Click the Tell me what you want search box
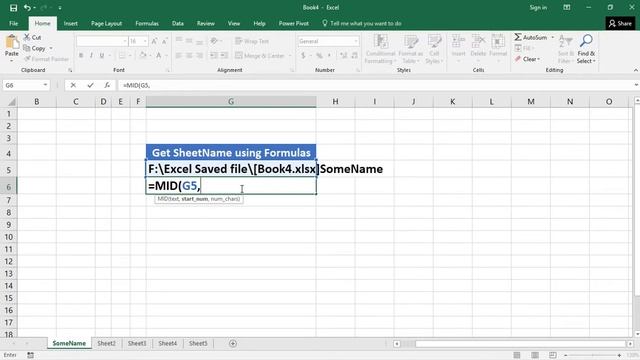The width and height of the screenshot is (640, 360). point(362,24)
